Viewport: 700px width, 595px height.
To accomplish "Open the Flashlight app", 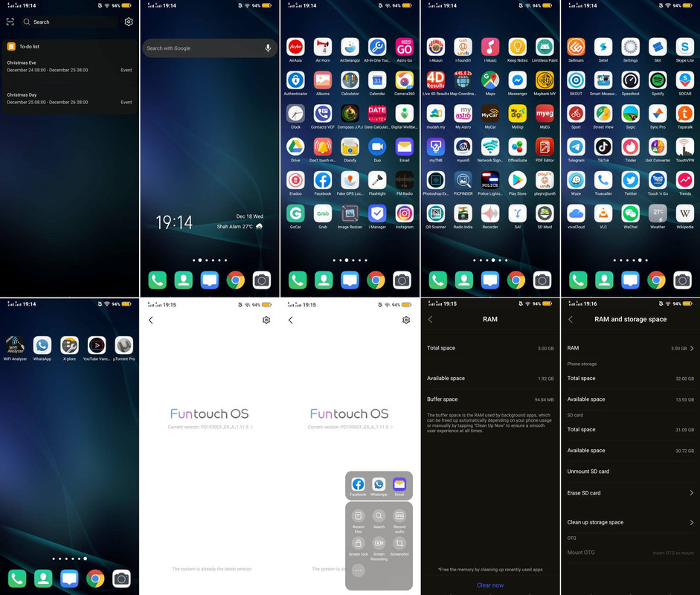I will [x=377, y=180].
